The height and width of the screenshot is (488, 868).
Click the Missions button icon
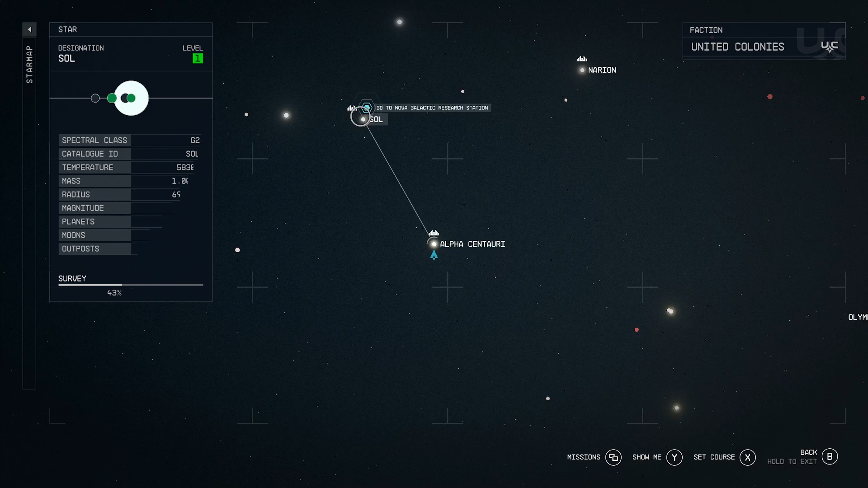pyautogui.click(x=613, y=456)
